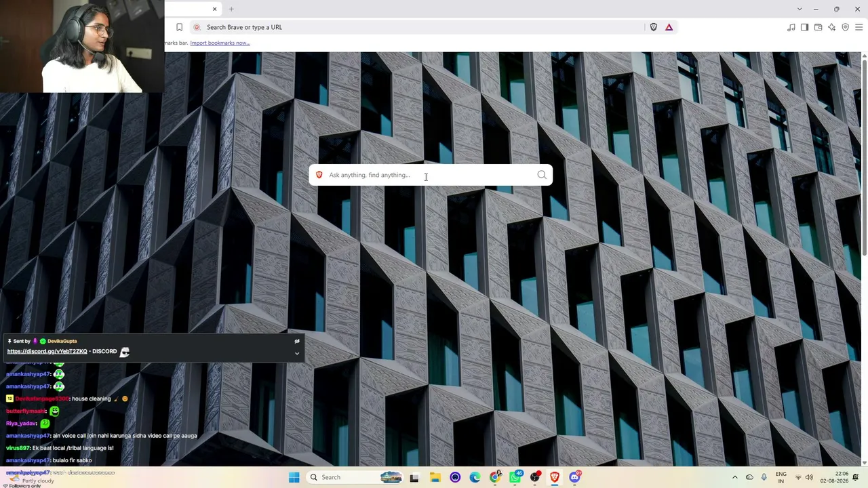868x488 pixels.
Task: Open the Leo AI sparkle icon
Action: tap(832, 27)
